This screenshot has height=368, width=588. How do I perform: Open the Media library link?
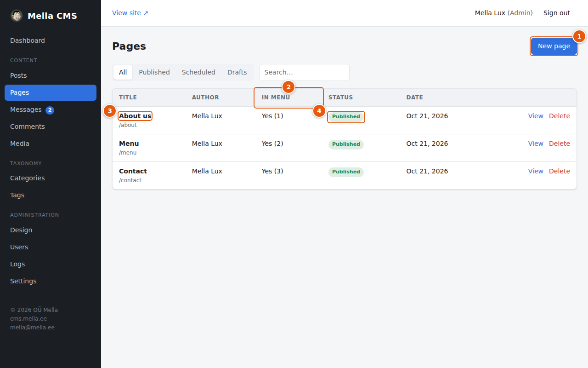(51, 144)
